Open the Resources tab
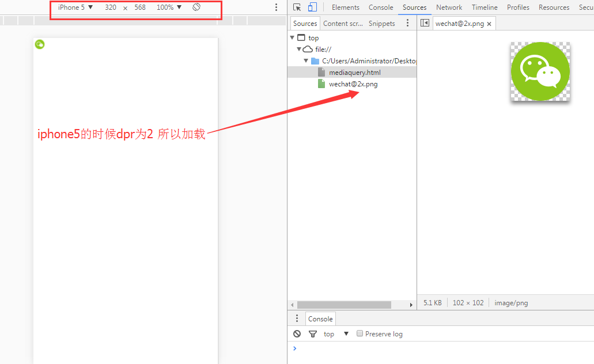The width and height of the screenshot is (594, 364). tap(554, 7)
